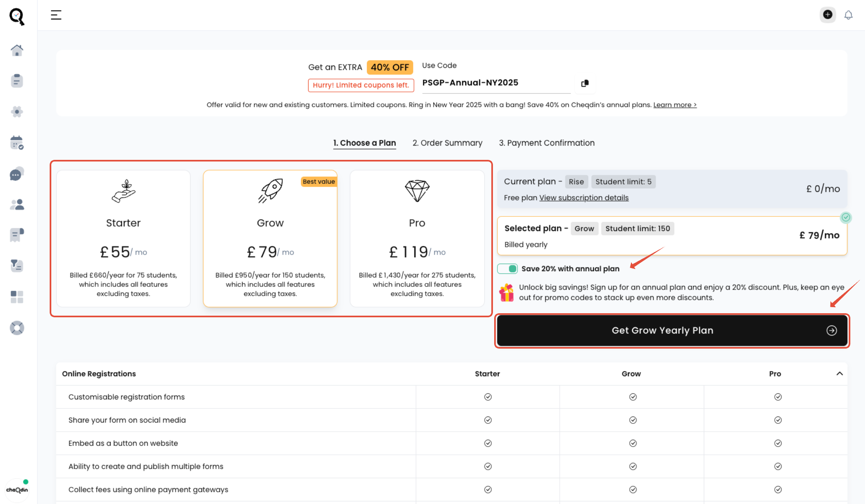Click the home icon in sidebar
The height and width of the screenshot is (504, 865).
pos(17,50)
